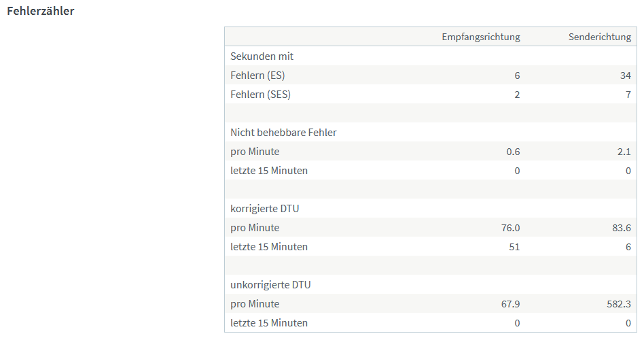644x338 pixels.
Task: Select the value 0.6 errors per minute
Action: (513, 152)
